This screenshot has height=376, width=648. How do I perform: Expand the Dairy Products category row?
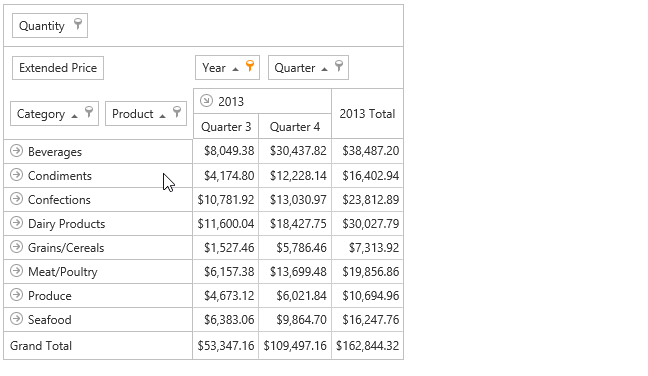(16, 223)
